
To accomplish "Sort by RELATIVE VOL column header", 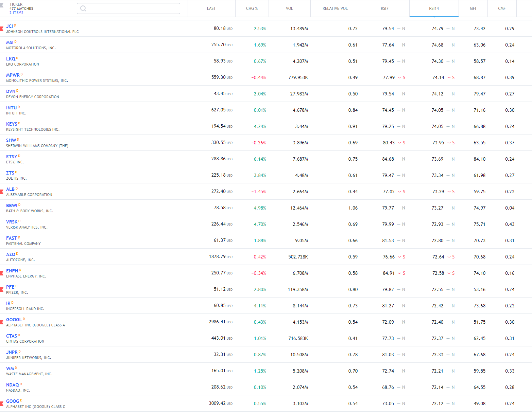I will (x=335, y=8).
